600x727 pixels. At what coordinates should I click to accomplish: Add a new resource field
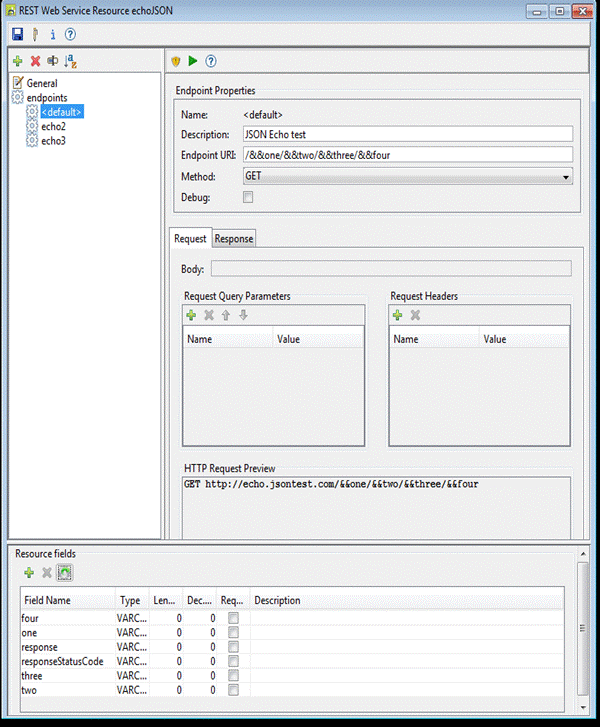point(30,573)
